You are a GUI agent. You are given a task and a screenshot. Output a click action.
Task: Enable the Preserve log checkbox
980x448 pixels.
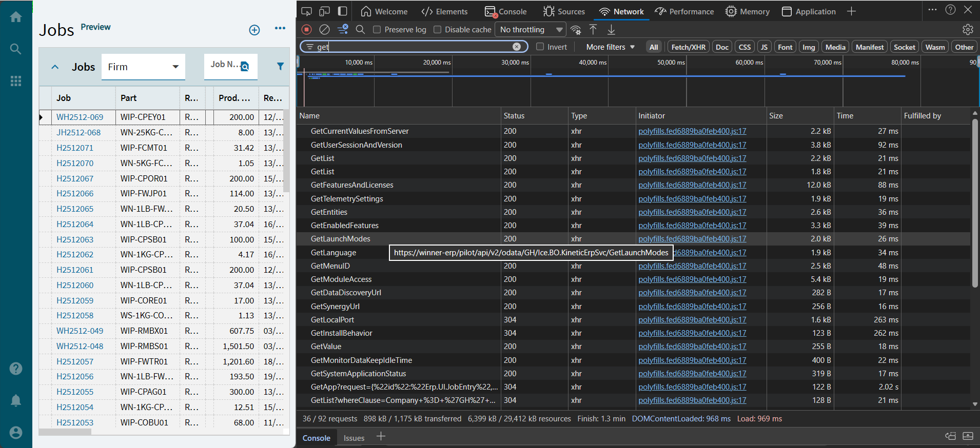point(377,30)
